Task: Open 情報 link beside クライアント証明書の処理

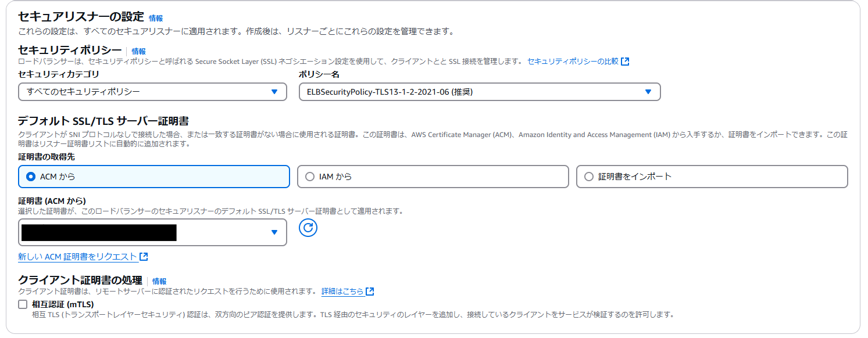Action: click(x=159, y=281)
